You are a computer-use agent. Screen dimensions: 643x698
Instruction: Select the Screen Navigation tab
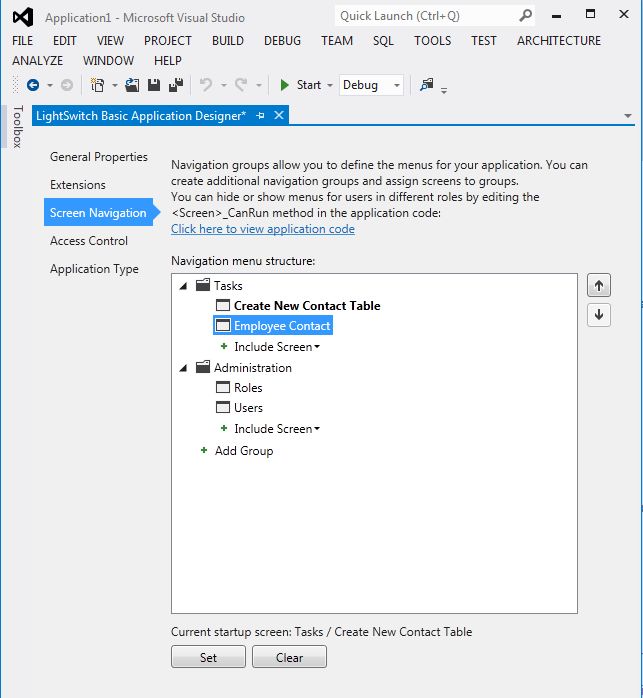(x=98, y=212)
